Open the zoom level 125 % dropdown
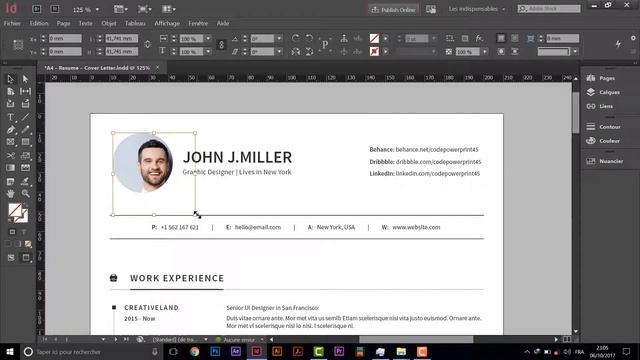 point(97,9)
